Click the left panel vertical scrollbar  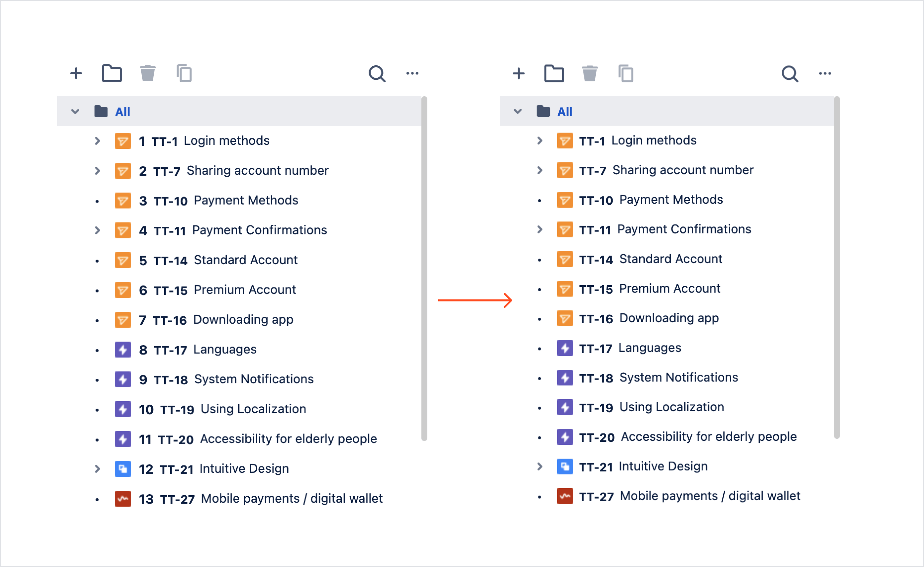[424, 269]
